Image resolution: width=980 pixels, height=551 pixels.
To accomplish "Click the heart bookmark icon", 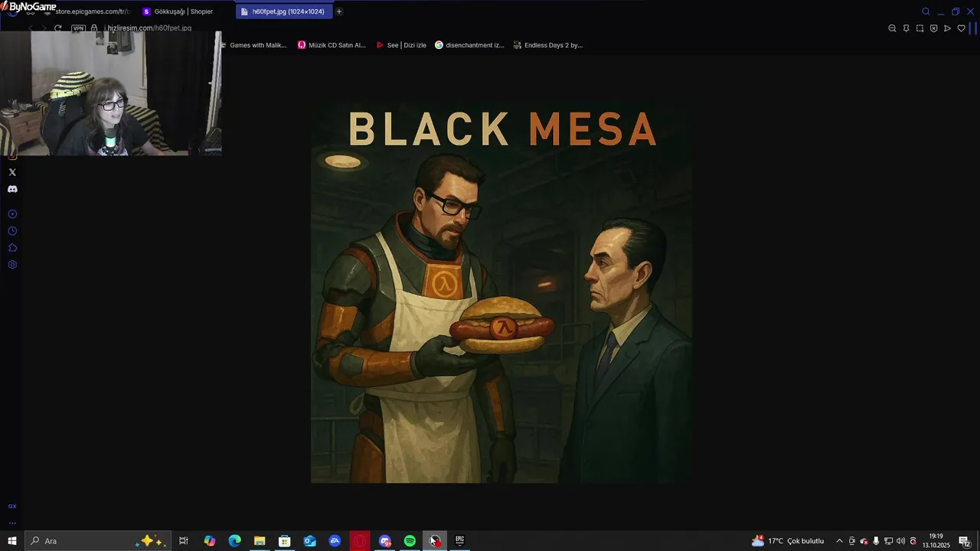I will 961,28.
